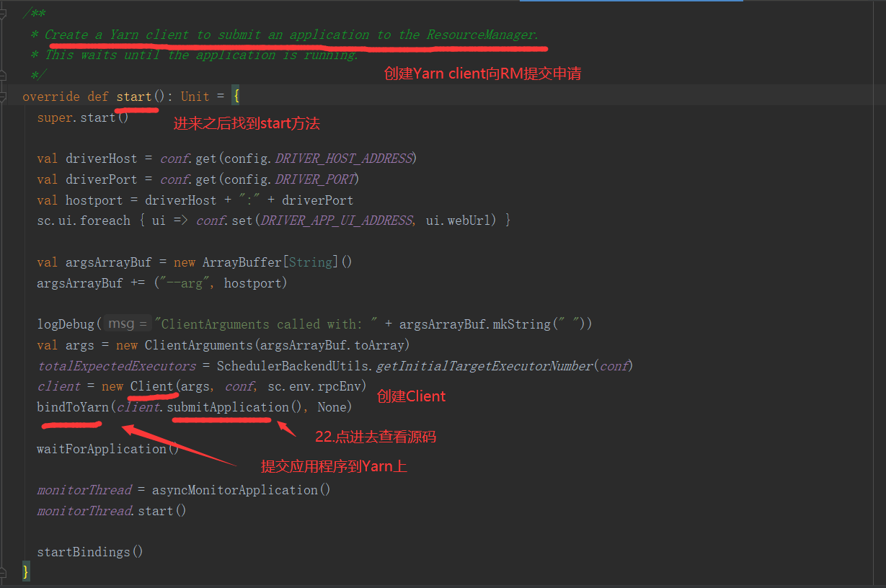
Task: Click 'DRIVER_HOST_ADDRESS' constant
Action: [x=345, y=159]
